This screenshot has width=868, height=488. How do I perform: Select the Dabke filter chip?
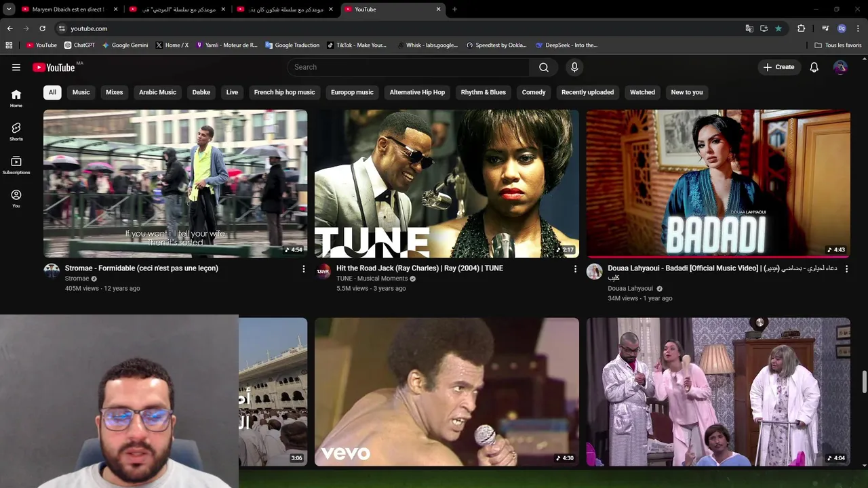point(201,92)
